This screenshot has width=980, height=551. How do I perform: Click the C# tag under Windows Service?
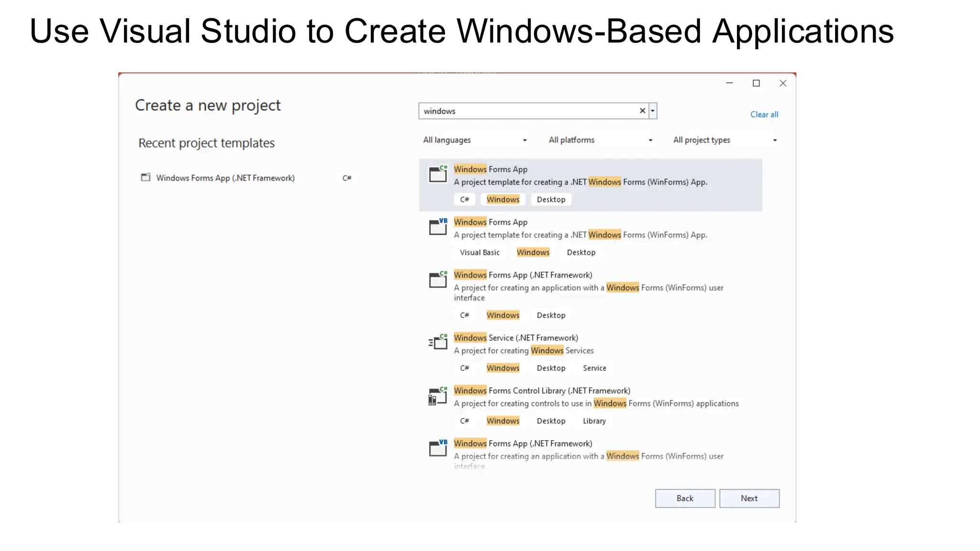[x=465, y=368]
